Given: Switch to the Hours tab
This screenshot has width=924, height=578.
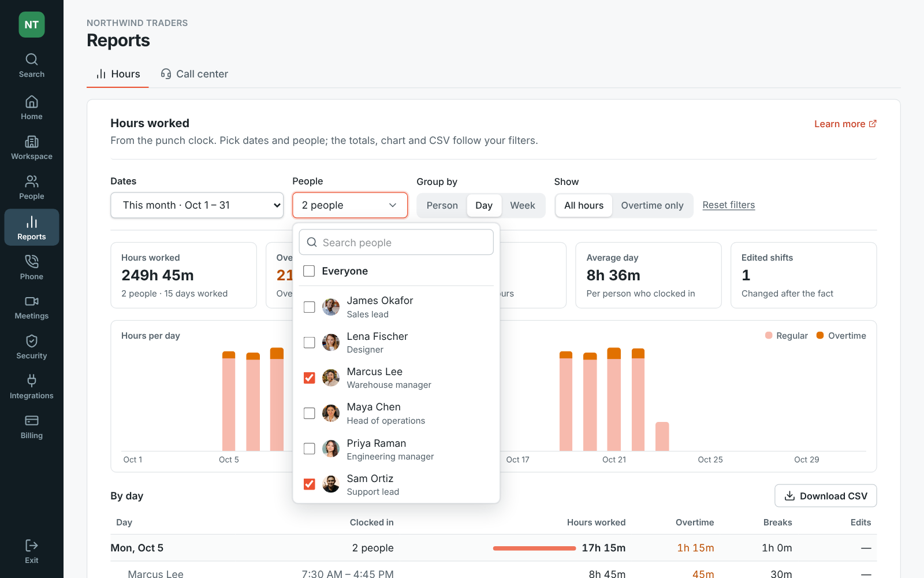Looking at the screenshot, I should [118, 74].
